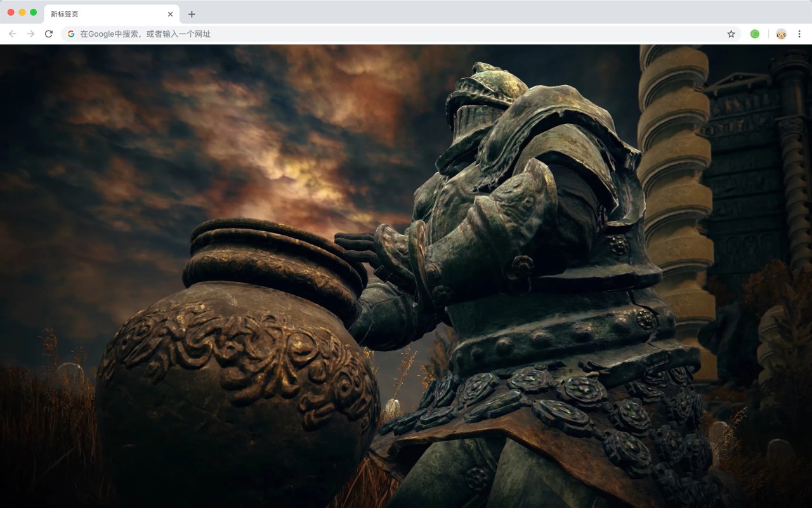This screenshot has height=508, width=812.
Task: Click the bookmark star in the address bar
Action: pos(731,34)
